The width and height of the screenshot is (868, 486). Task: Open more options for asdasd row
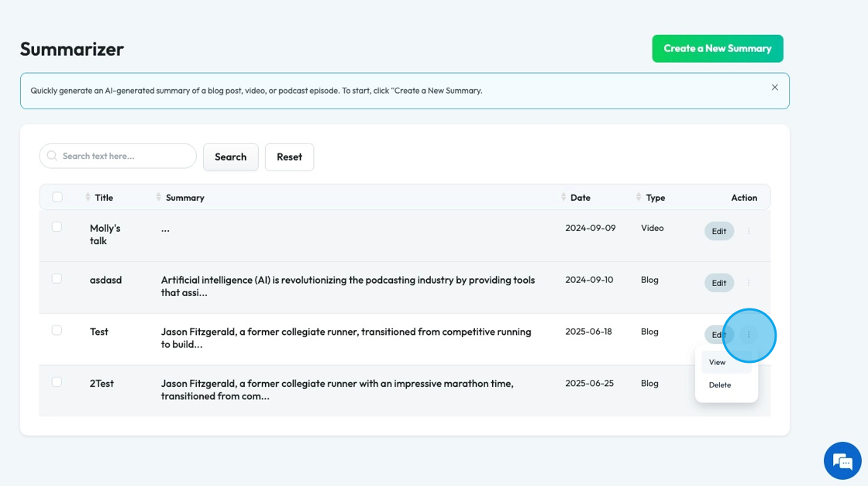[749, 283]
